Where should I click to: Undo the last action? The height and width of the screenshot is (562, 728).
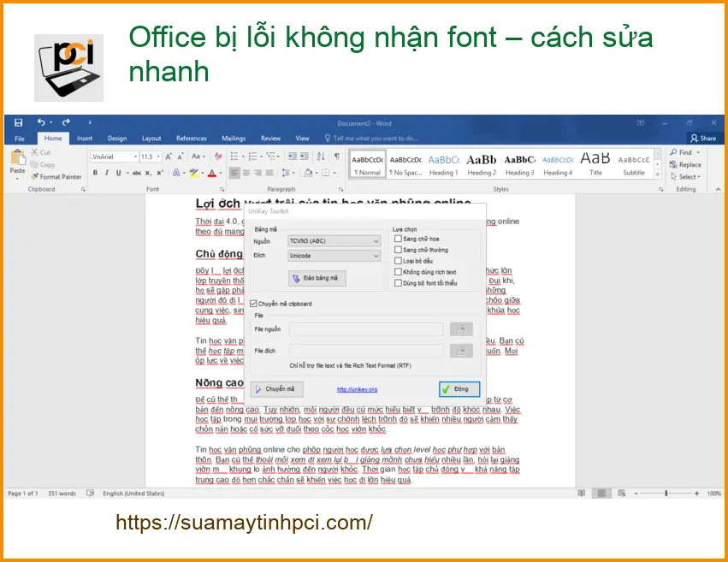tap(41, 122)
